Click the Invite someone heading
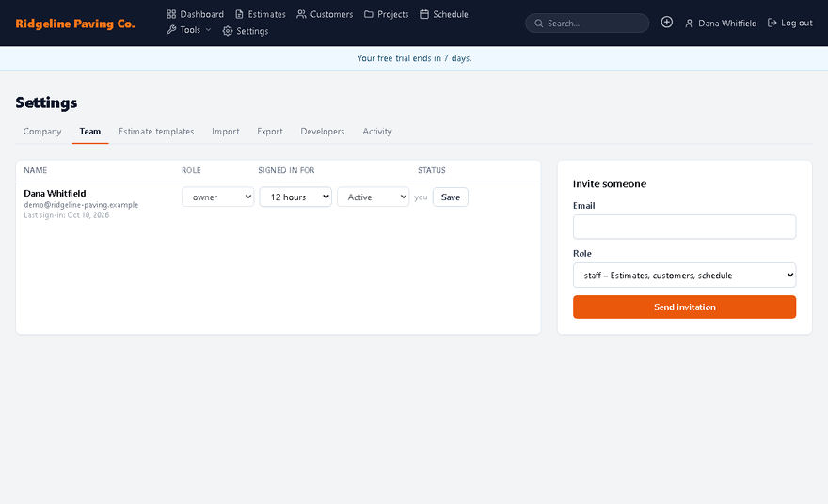Screen dimensions: 828x504 pyautogui.click(x=610, y=183)
